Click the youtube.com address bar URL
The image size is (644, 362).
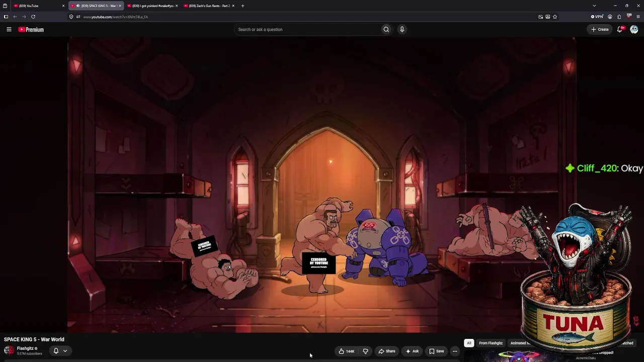115,17
